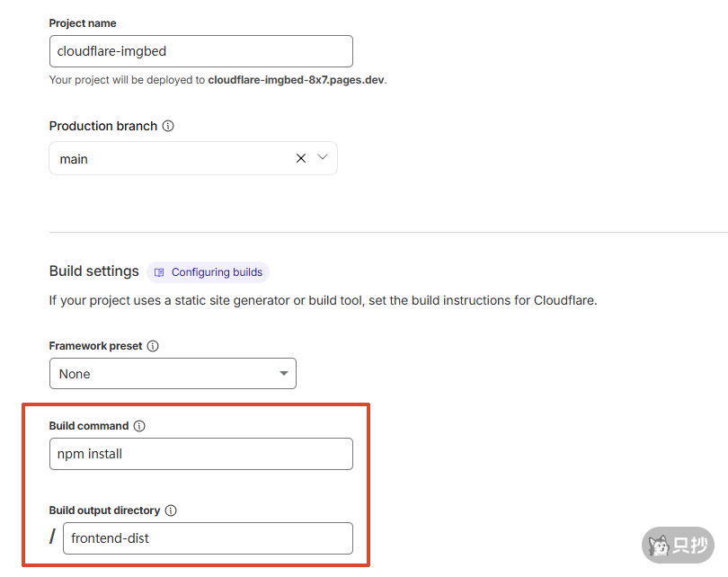This screenshot has width=728, height=577.
Task: Click the Framework preset info icon
Action: (x=153, y=346)
